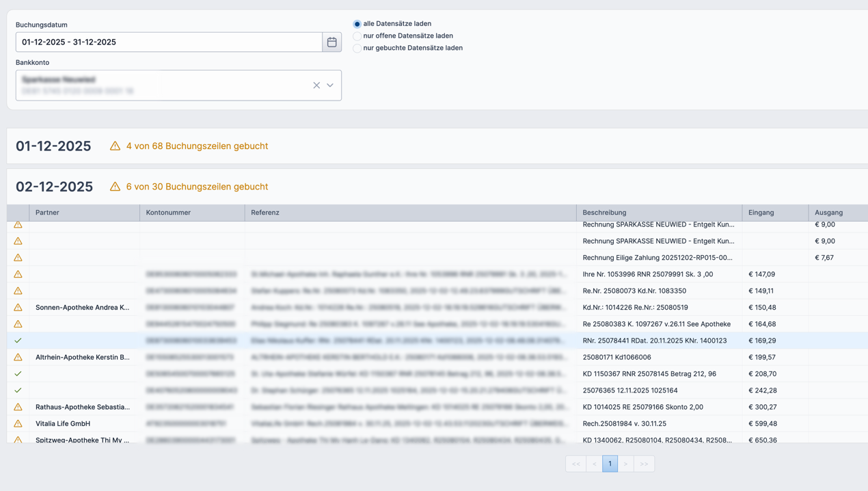Expand the Bankkonto dropdown chevron

330,85
